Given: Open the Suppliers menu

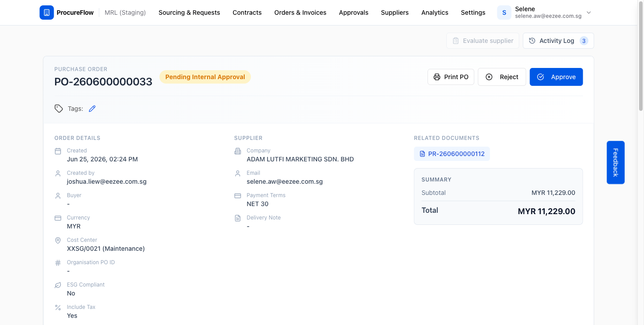Looking at the screenshot, I should click(394, 13).
